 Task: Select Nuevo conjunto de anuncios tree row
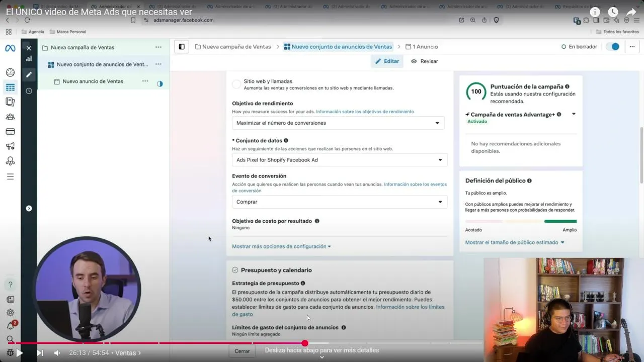point(102,64)
